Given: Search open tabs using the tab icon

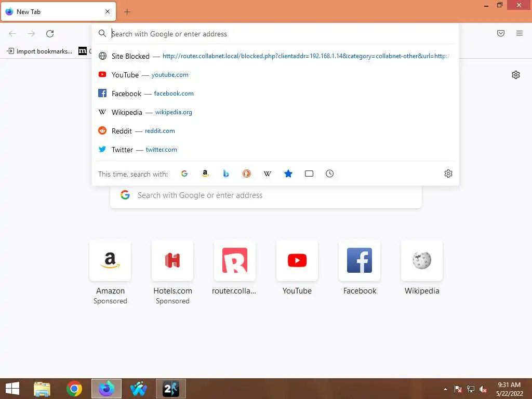Looking at the screenshot, I should [309, 174].
